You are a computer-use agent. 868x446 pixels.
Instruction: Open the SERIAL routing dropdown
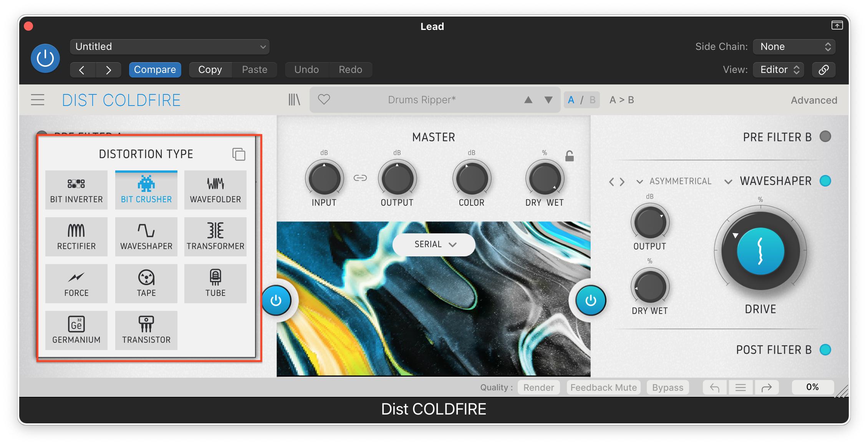(434, 244)
